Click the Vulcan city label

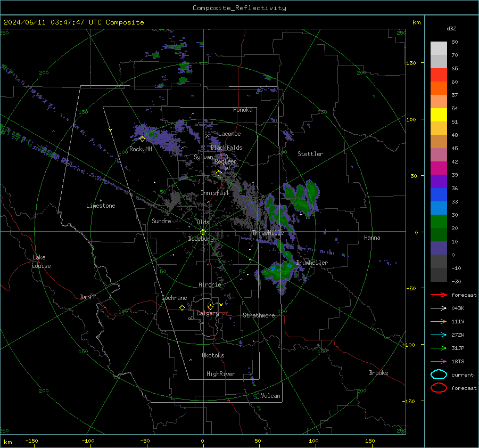click(x=270, y=396)
